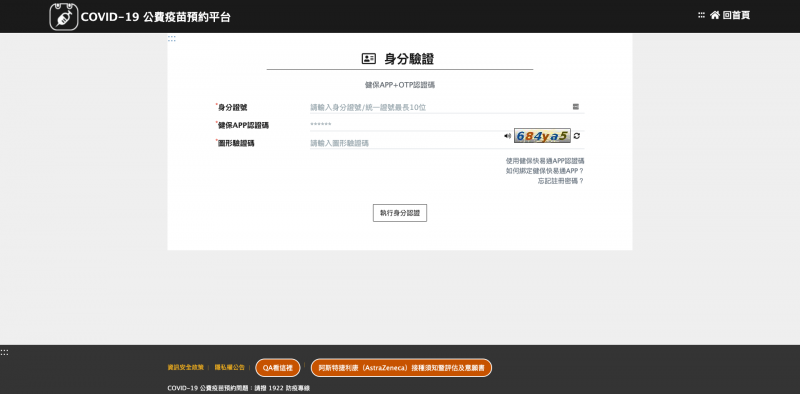Click the accesskey dots above the form

tap(171, 38)
